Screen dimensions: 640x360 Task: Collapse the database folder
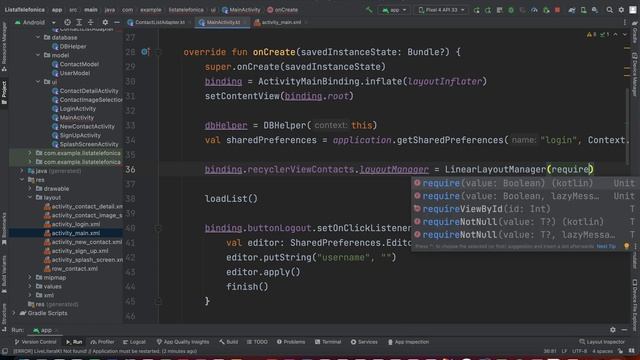point(38,38)
